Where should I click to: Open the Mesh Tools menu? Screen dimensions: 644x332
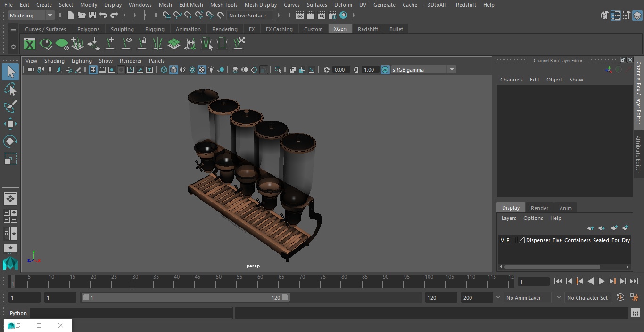(223, 5)
